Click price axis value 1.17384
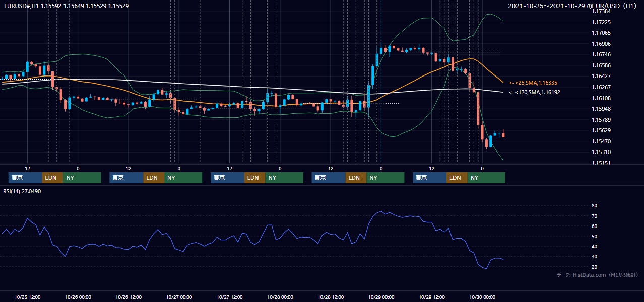644x302 pixels. click(601, 11)
